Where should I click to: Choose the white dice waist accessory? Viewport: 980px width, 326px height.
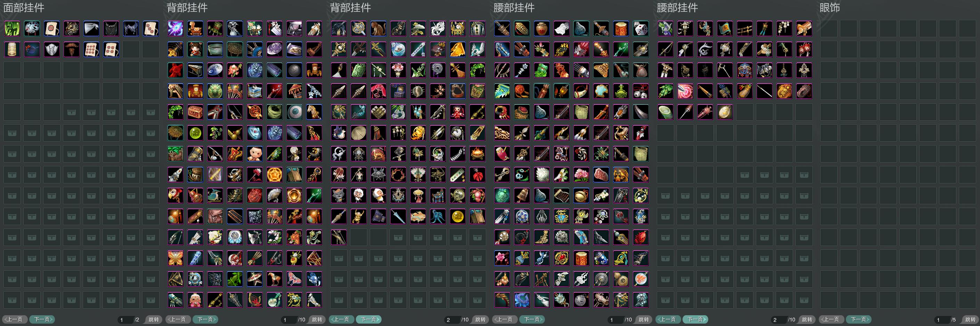(641, 29)
